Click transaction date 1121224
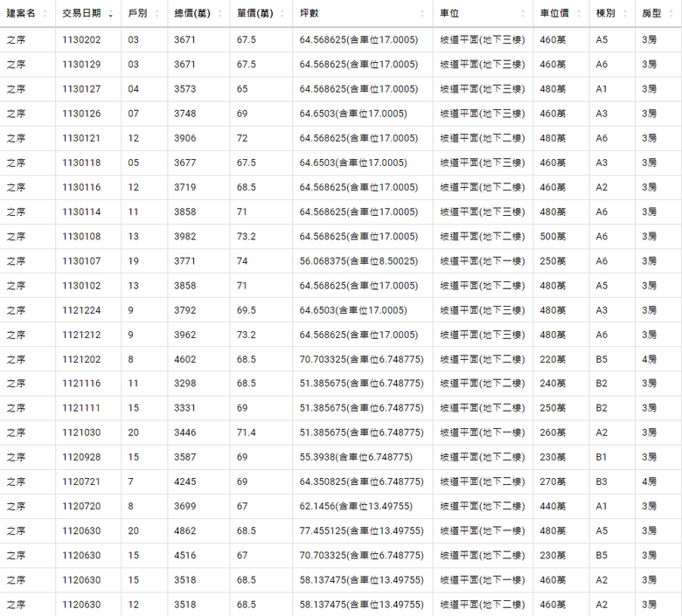Screen dimensions: 682x616 click(81, 310)
